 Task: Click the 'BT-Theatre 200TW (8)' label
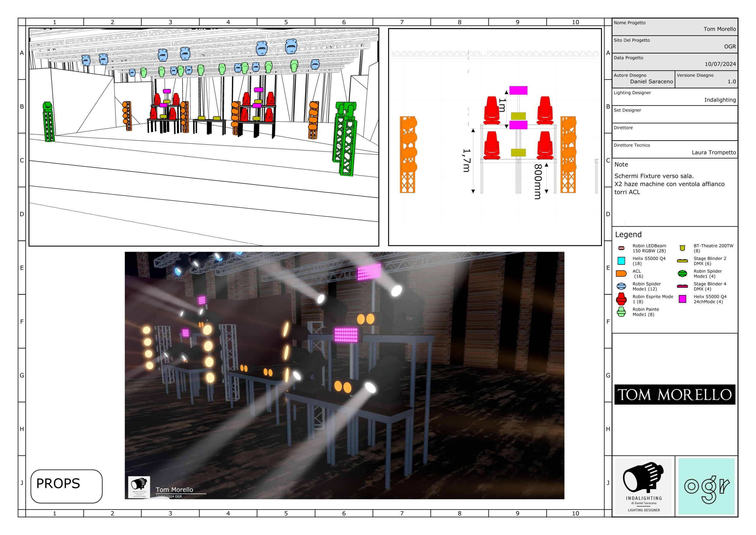713,248
